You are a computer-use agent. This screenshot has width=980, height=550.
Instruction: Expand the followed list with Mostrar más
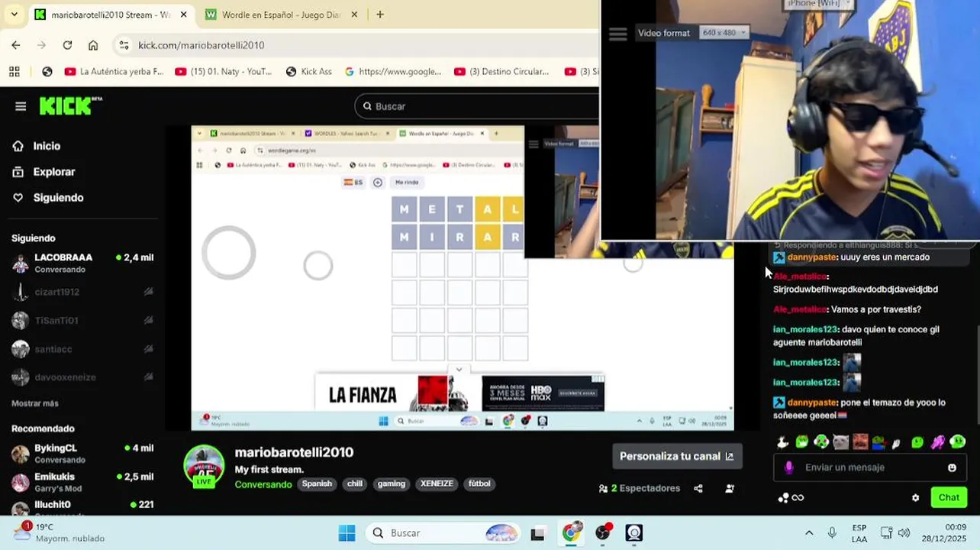pos(35,403)
